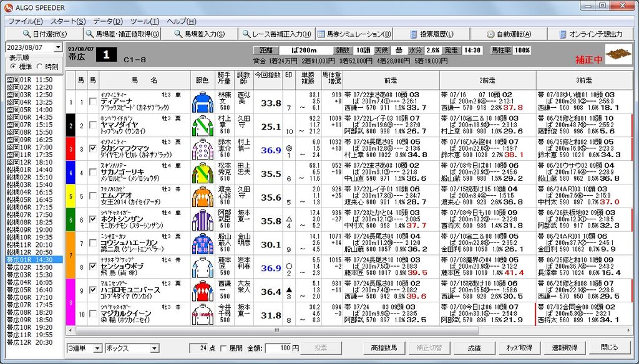Enable the 展開 checkbox
639x364 pixels.
[x=223, y=348]
